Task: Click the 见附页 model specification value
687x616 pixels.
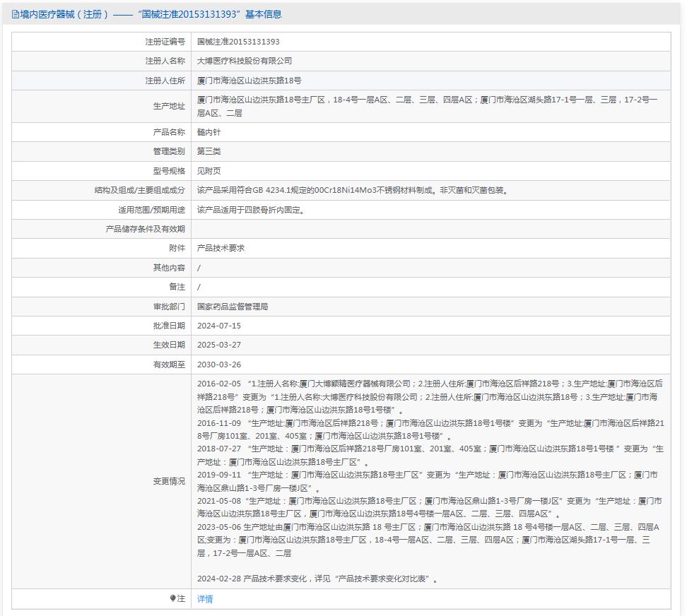Action: click(209, 171)
